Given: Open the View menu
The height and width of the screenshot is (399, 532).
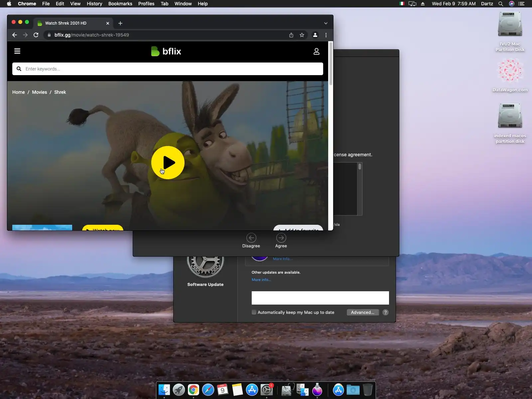Looking at the screenshot, I should pos(75,4).
